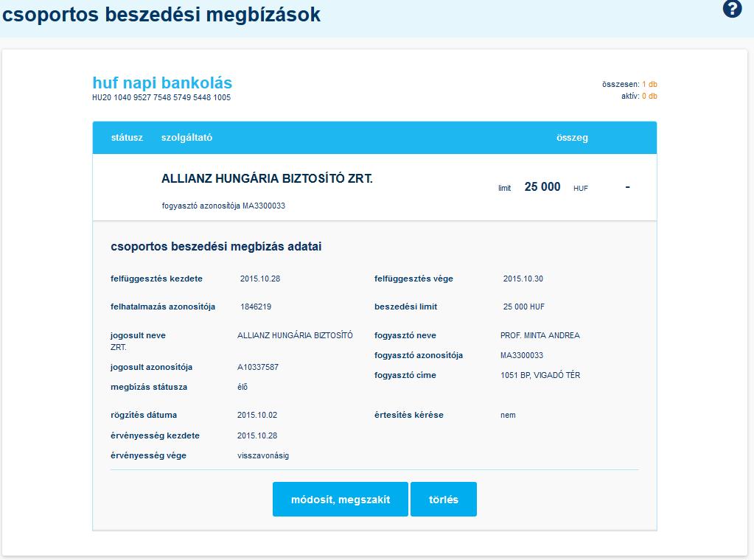This screenshot has height=560, width=754.
Task: Click rögzítés dátuma value 2015.10.02
Action: tap(256, 416)
